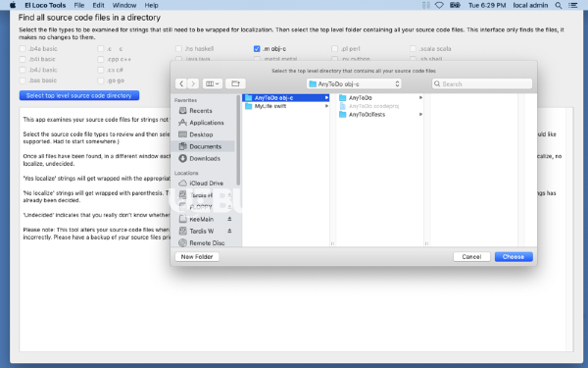Go forward with the right chevron button
Screen dimensions: 588x368
pos(193,83)
